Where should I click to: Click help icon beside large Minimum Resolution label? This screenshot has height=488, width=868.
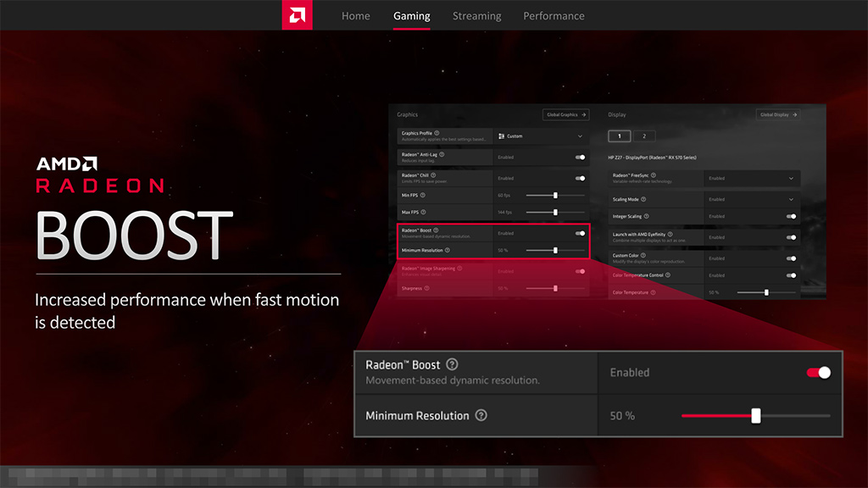pos(481,415)
